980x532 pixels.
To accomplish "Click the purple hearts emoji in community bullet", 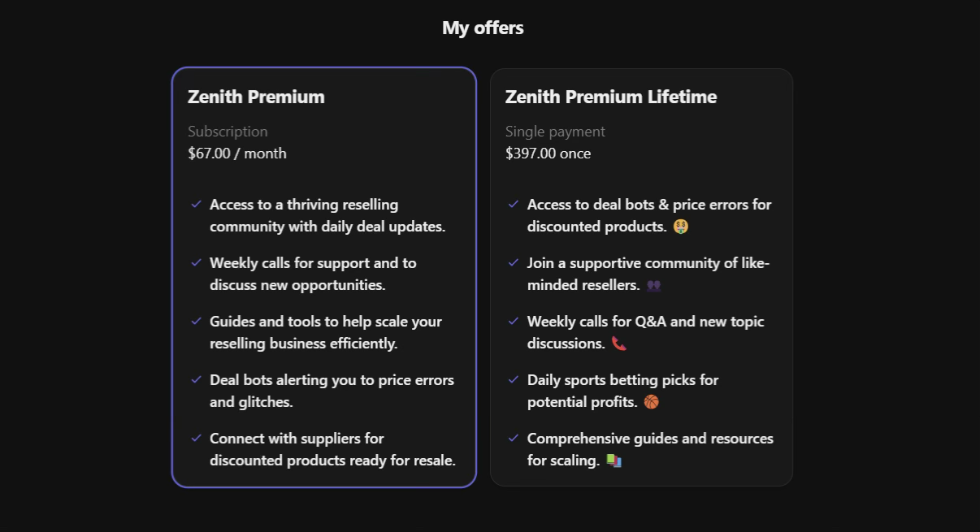I will point(654,286).
